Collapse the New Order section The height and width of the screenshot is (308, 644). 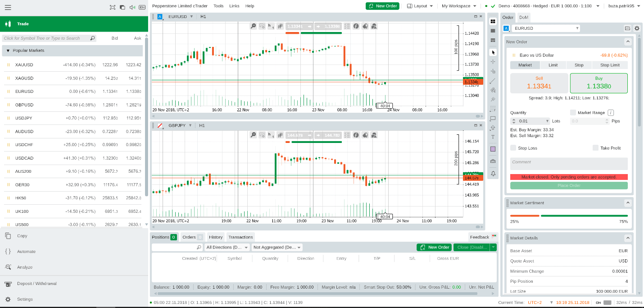(628, 41)
